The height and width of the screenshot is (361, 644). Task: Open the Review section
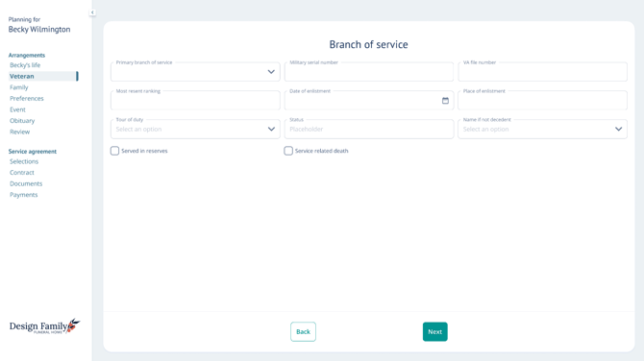[x=20, y=132]
